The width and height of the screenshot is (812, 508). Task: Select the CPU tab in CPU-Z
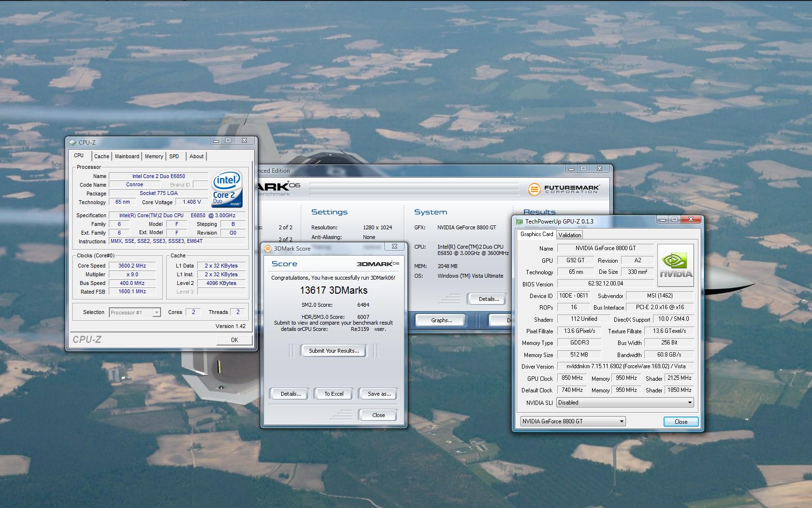[x=79, y=155]
